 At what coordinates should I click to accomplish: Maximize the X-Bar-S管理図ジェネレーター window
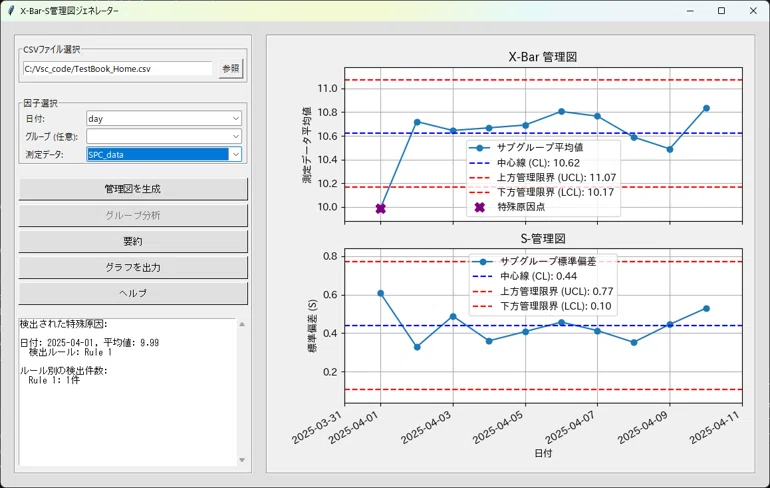[x=721, y=11]
